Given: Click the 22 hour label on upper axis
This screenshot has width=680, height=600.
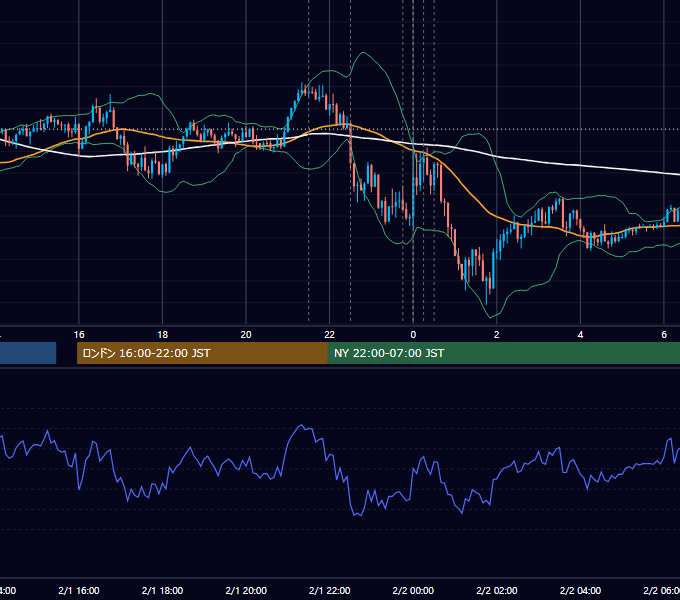Looking at the screenshot, I should click(330, 335).
